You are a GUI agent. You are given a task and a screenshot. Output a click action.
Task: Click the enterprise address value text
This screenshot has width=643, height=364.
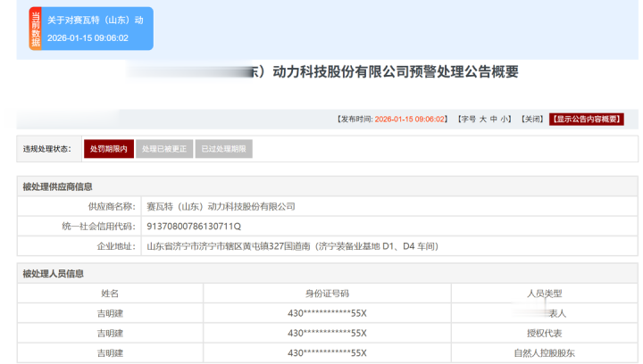tap(292, 245)
